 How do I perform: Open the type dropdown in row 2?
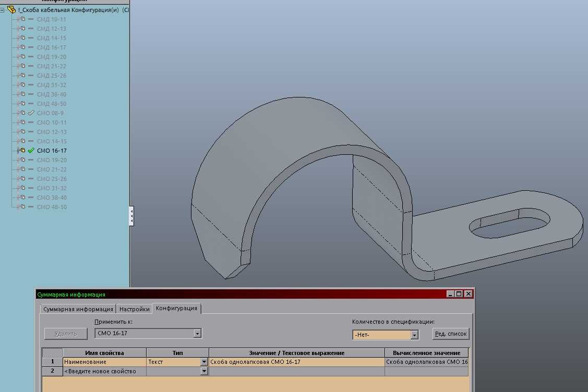coord(203,371)
